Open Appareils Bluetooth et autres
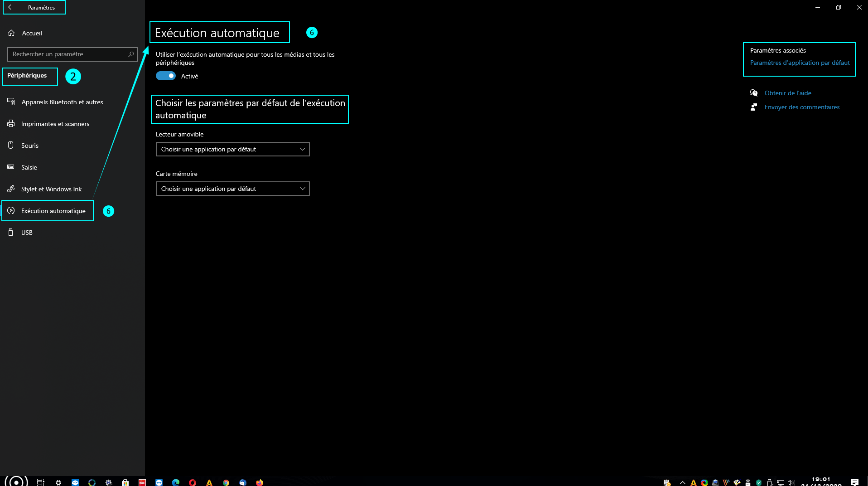This screenshot has height=486, width=868. (62, 102)
